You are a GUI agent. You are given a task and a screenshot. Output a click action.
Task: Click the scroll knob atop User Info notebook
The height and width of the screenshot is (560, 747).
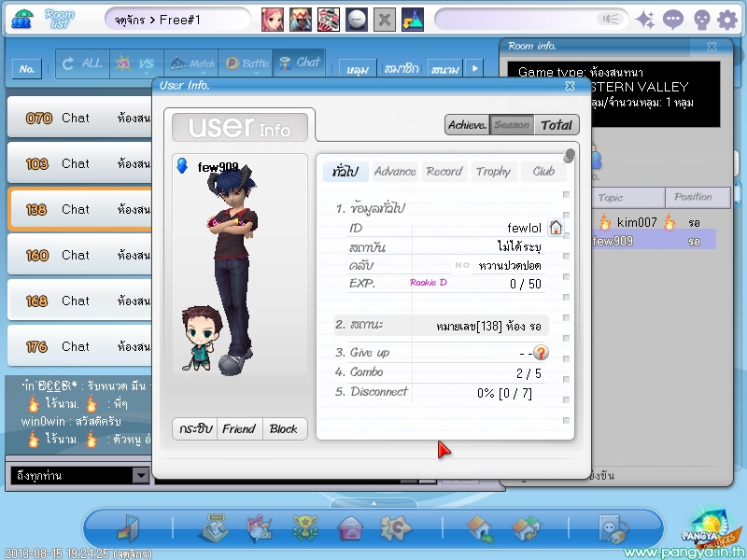(569, 155)
